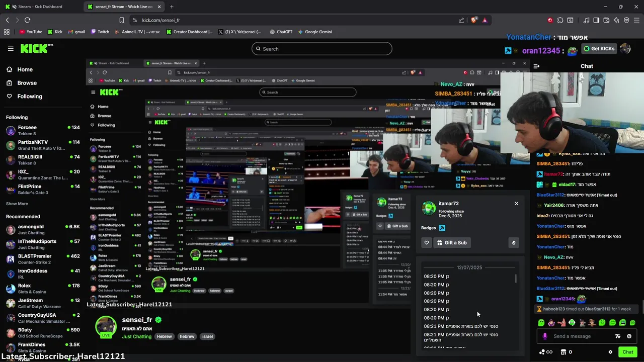Viewport: 644px width, 362px height.
Task: Open a new browser tab
Action: pyautogui.click(x=172, y=7)
